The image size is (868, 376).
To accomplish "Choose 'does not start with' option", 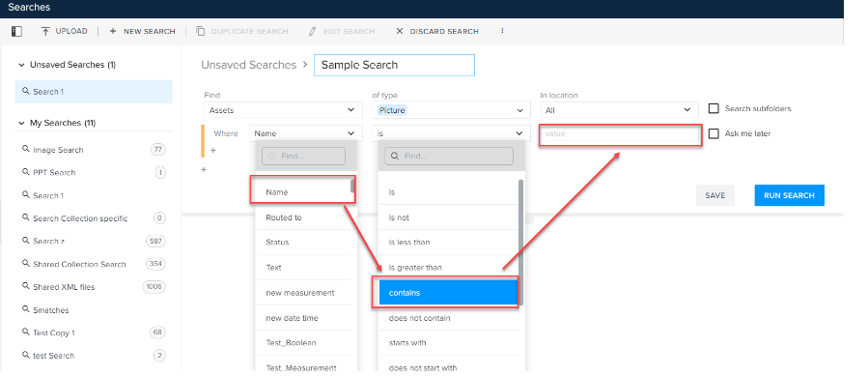I will [x=448, y=365].
